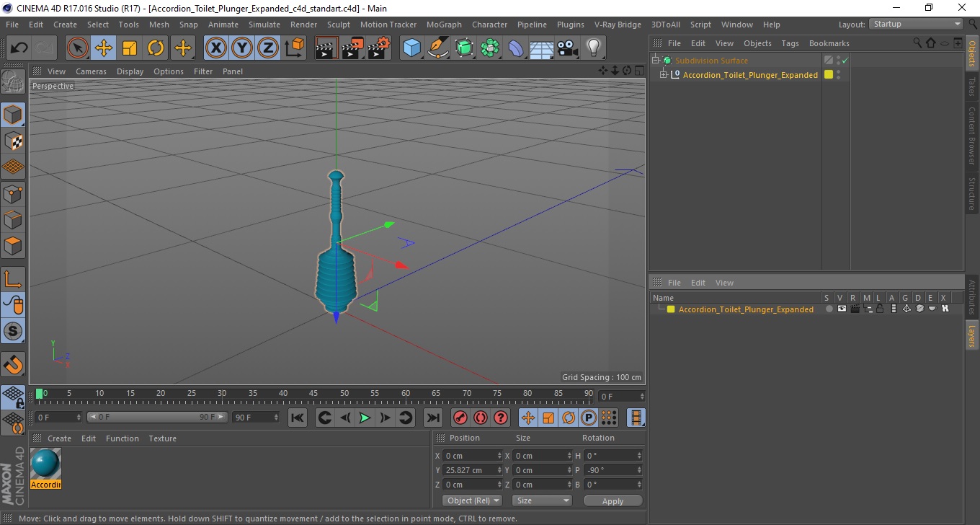Open the Mesh menu
The height and width of the screenshot is (525, 980).
tap(159, 25)
